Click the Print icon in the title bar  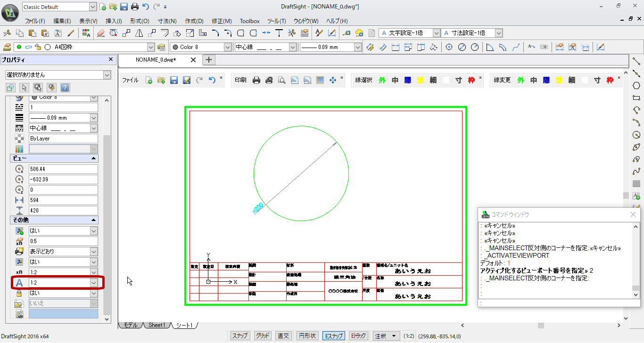[x=135, y=7]
